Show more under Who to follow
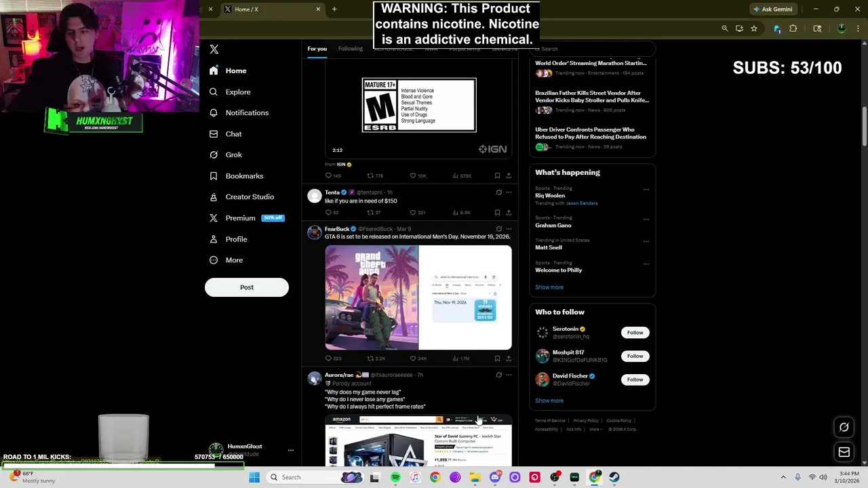The width and height of the screenshot is (868, 488). [x=549, y=401]
